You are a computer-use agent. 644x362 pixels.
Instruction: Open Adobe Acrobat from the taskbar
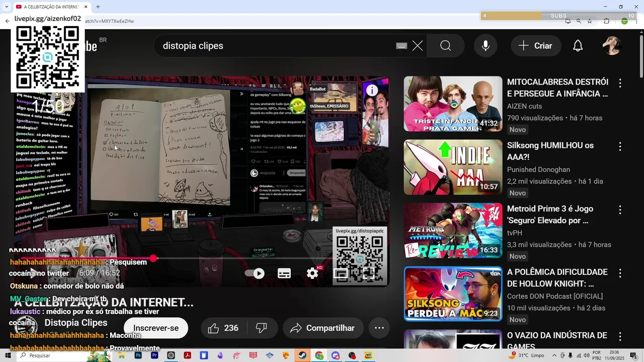187,355
